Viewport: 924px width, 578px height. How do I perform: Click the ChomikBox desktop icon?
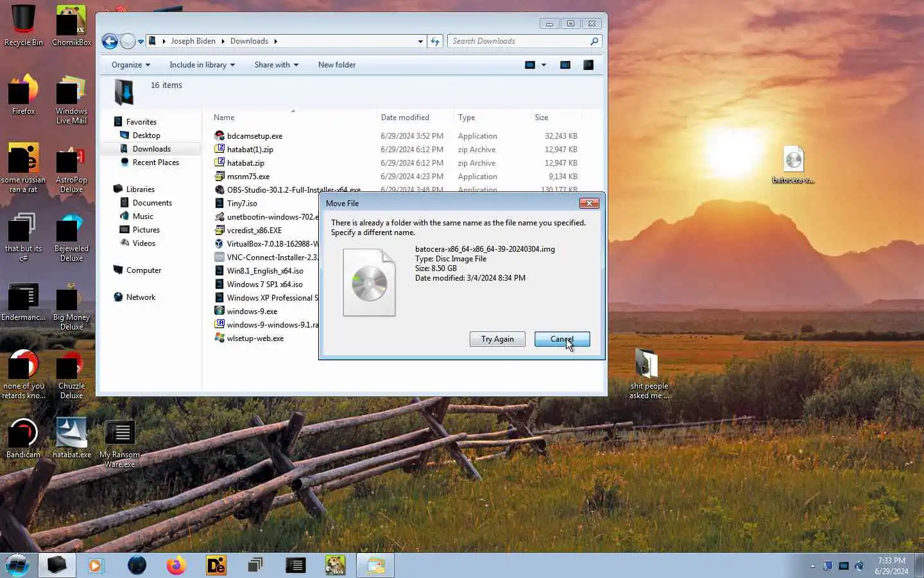point(71,26)
